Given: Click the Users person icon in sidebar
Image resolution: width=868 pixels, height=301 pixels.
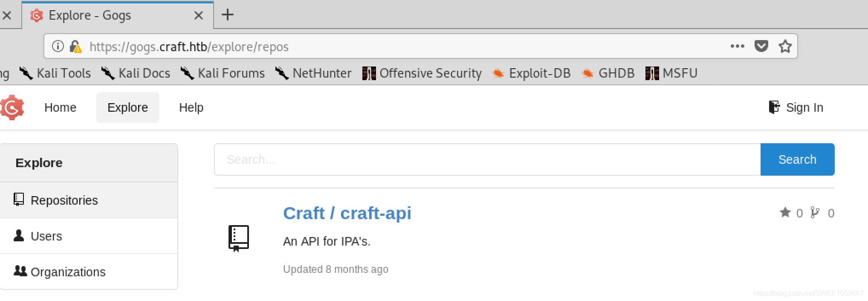Looking at the screenshot, I should (19, 235).
